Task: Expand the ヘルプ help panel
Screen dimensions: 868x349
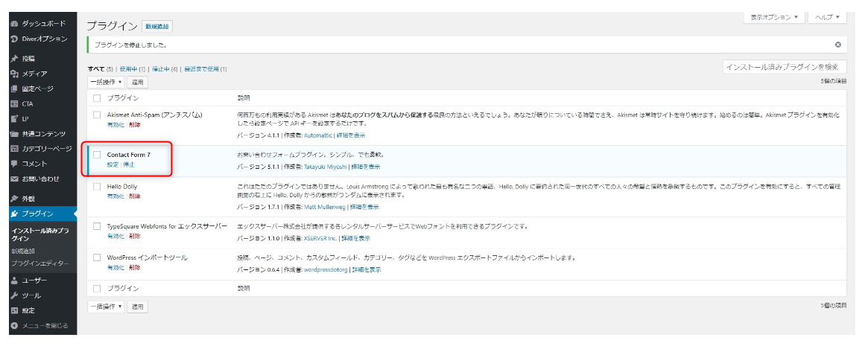Action: [x=827, y=17]
